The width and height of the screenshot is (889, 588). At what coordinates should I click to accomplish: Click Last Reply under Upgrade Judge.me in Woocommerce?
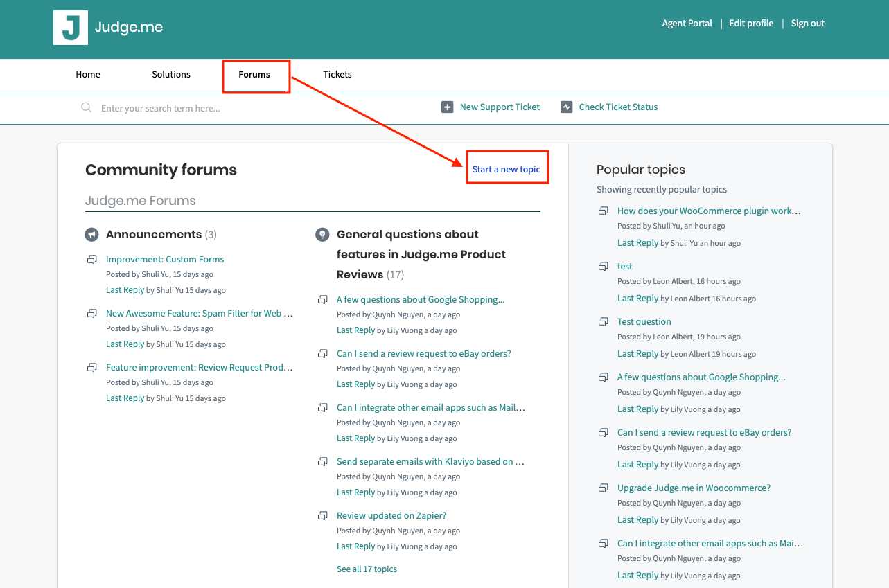point(637,520)
